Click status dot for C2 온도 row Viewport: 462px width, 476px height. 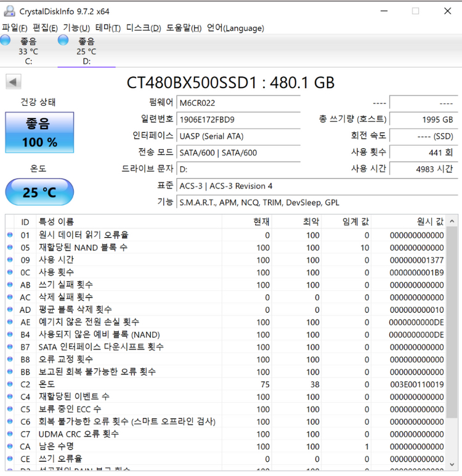point(10,384)
